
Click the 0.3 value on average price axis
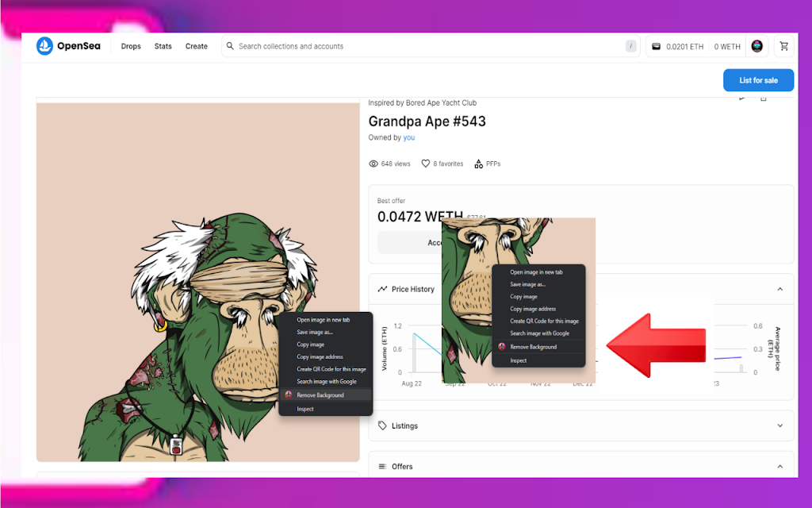click(757, 349)
